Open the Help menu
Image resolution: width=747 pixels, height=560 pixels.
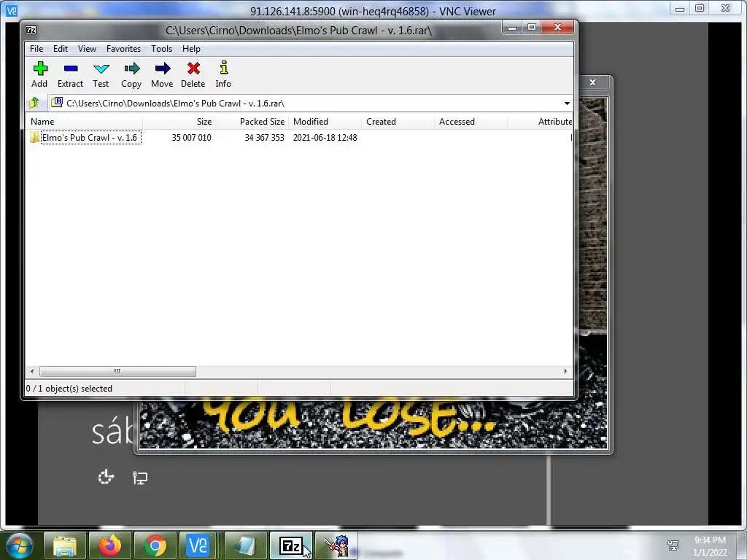tap(191, 49)
